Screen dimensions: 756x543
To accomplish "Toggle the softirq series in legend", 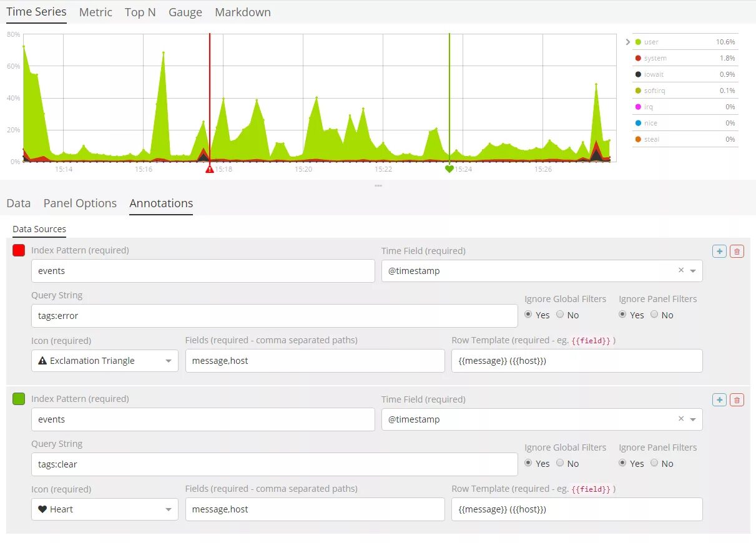I will pos(654,90).
